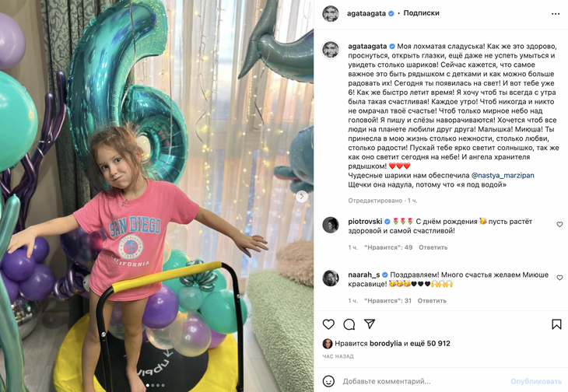Image resolution: width=568 pixels, height=392 pixels.
Task: Open agataagata's profile avatar in header
Action: (331, 14)
